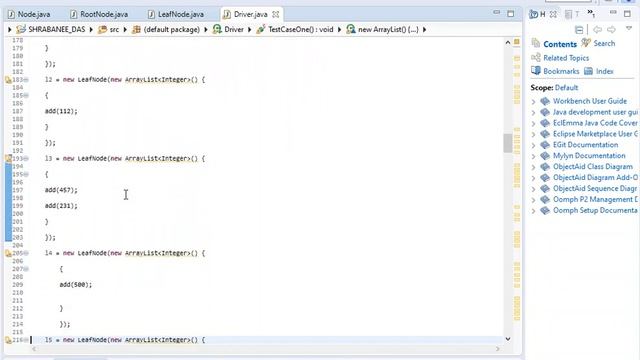Click horizontal scrollbar left arrow
The height and width of the screenshot is (360, 640).
click(34, 349)
